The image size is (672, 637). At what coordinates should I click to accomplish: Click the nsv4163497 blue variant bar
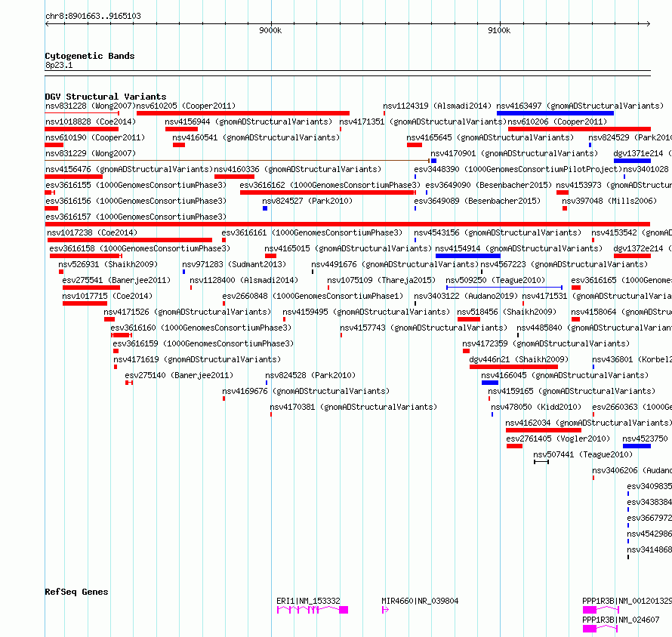tap(555, 113)
